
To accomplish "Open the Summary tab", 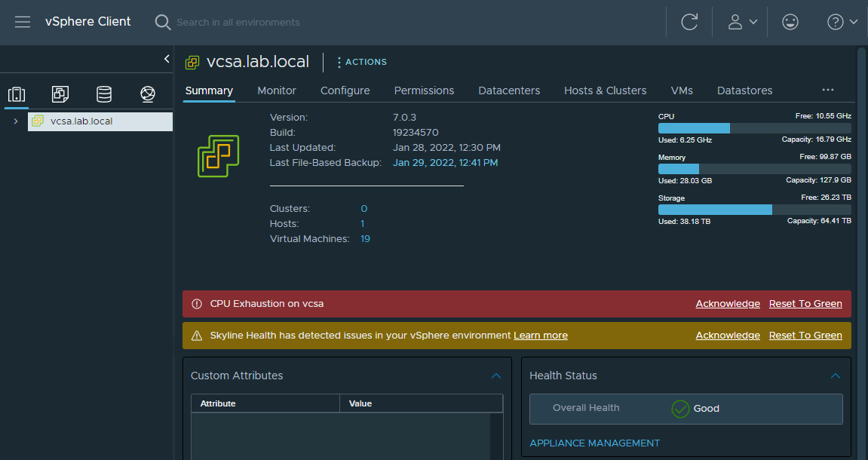I will pos(209,90).
